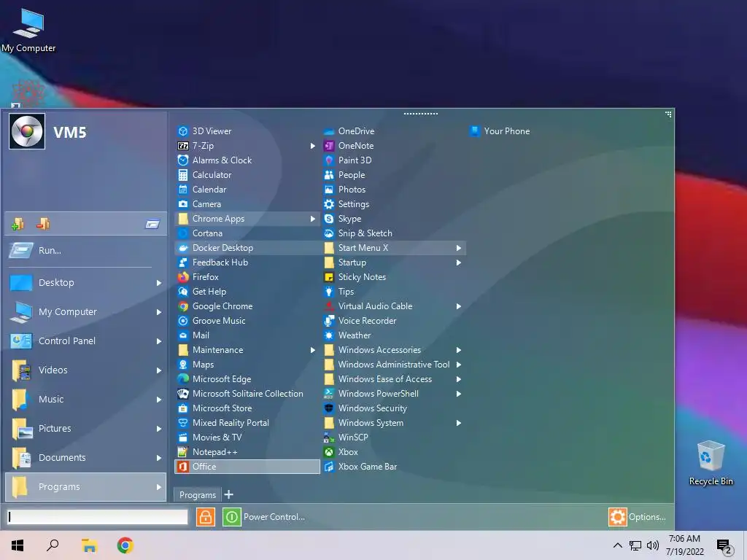The height and width of the screenshot is (560, 747).
Task: Open File Explorer on the taskbar
Action: (x=89, y=545)
